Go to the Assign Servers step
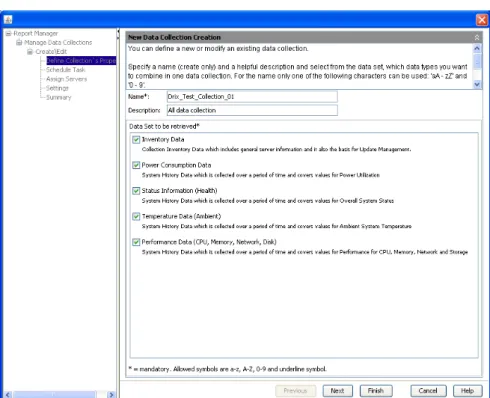 (x=66, y=79)
